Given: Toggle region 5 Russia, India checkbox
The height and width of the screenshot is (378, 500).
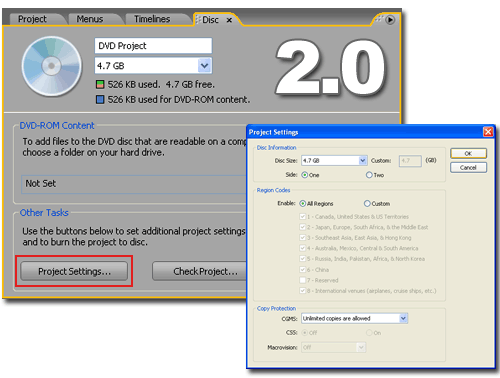Looking at the screenshot, I should pos(303,259).
